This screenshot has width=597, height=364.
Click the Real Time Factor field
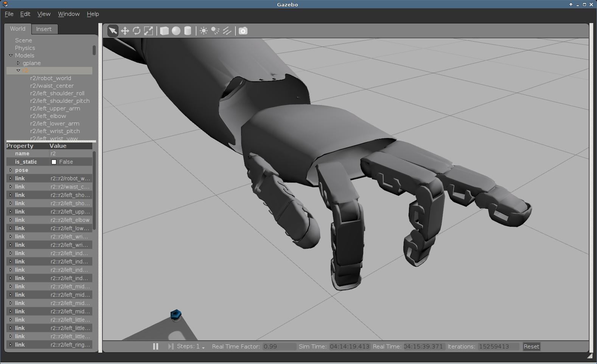(279, 347)
